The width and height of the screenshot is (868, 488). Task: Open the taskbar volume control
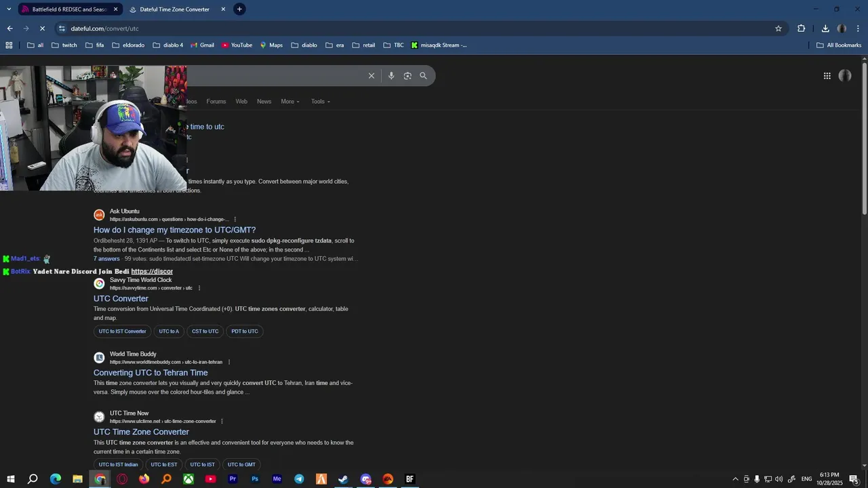click(x=778, y=479)
